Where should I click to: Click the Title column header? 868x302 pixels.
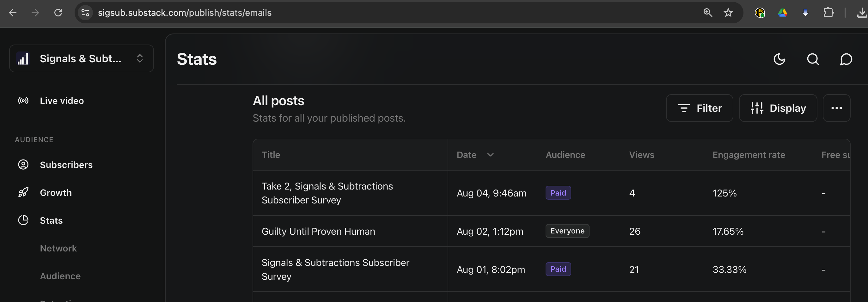point(271,155)
